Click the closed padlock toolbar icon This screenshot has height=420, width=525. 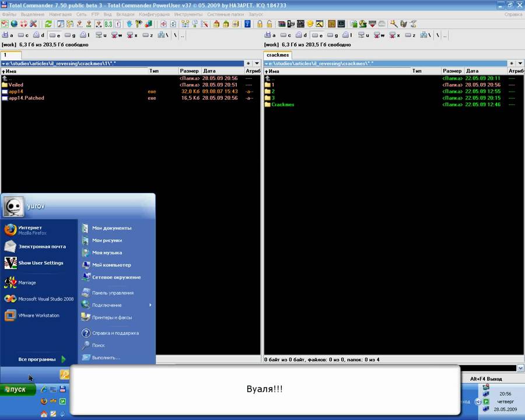260,24
